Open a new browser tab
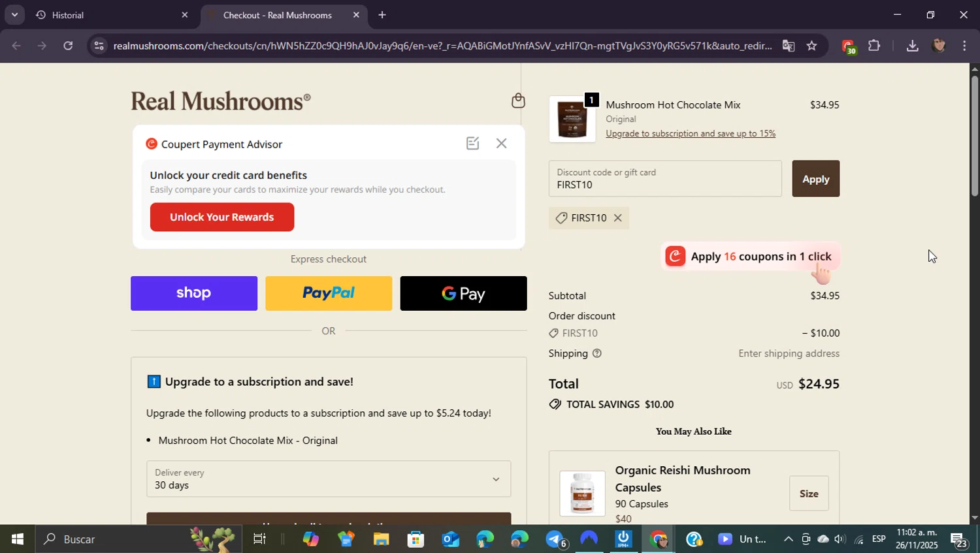 coord(382,15)
